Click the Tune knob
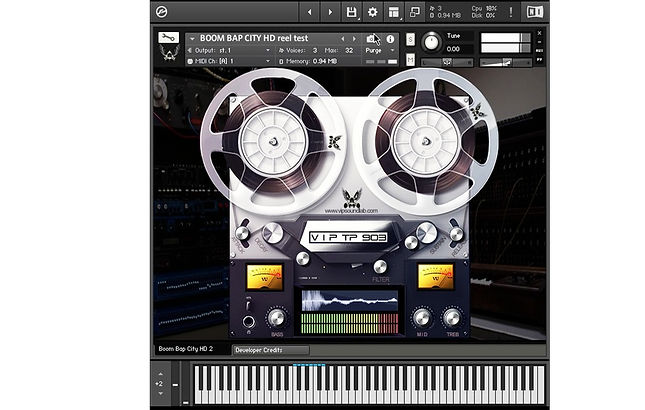 432,42
